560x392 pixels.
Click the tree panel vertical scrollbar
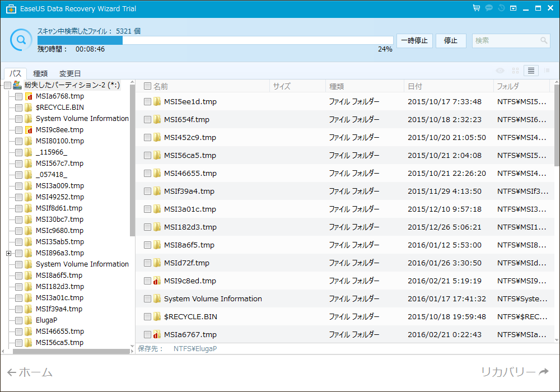coord(132,161)
